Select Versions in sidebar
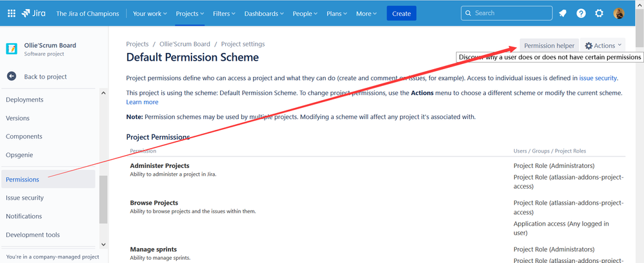The height and width of the screenshot is (263, 644). (17, 118)
